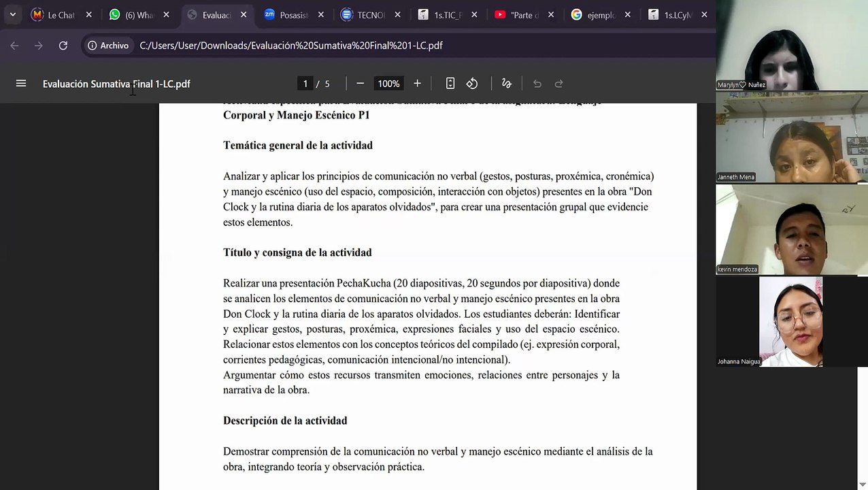Toggle fit to page button

point(450,84)
